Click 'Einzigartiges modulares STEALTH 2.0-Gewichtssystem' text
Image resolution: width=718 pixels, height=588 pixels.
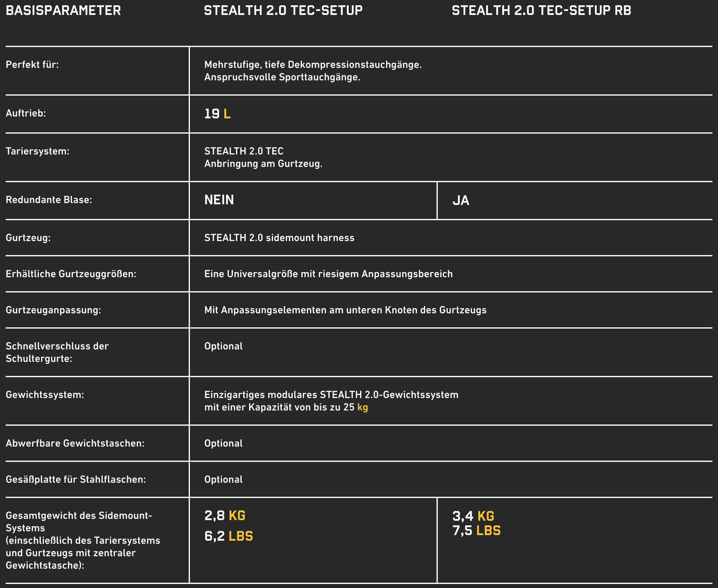[x=331, y=395]
